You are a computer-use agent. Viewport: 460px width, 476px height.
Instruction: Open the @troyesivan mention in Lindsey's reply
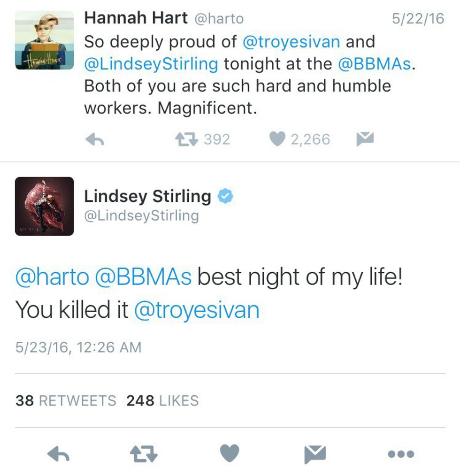[197, 310]
